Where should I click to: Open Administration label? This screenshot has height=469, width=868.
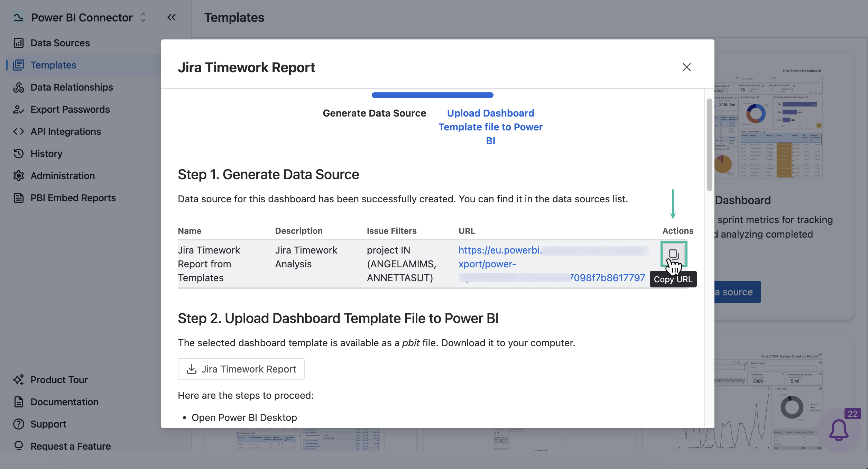click(x=63, y=176)
